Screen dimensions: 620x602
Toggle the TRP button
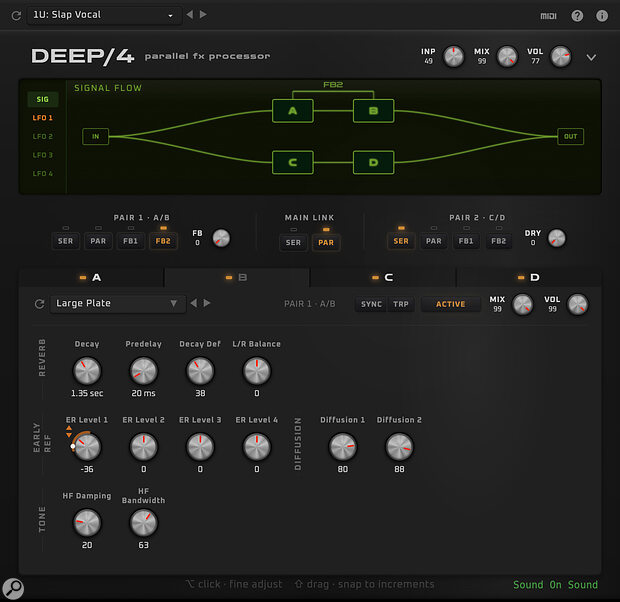tap(401, 304)
